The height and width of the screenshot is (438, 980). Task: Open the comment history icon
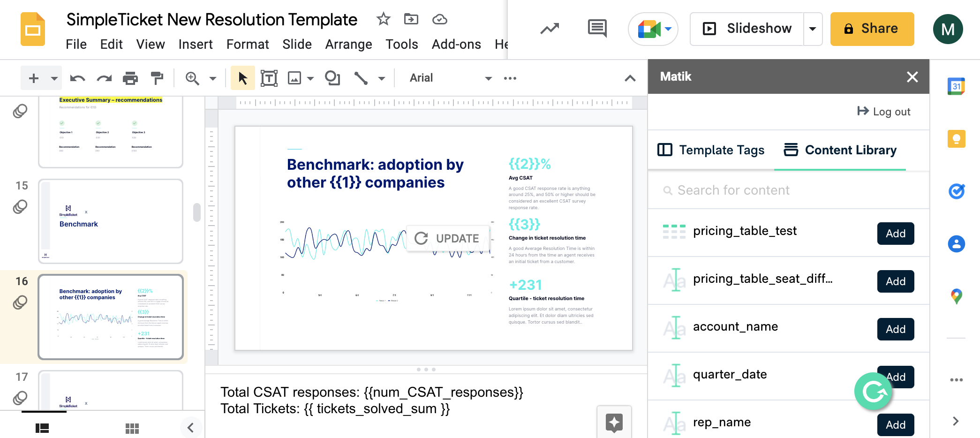pos(597,29)
